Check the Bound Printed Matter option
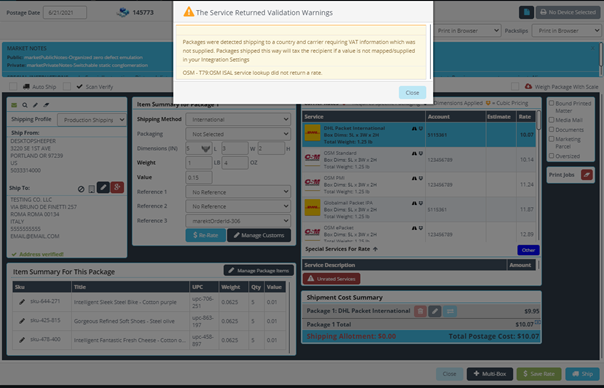This screenshot has height=388, width=604. coord(552,103)
